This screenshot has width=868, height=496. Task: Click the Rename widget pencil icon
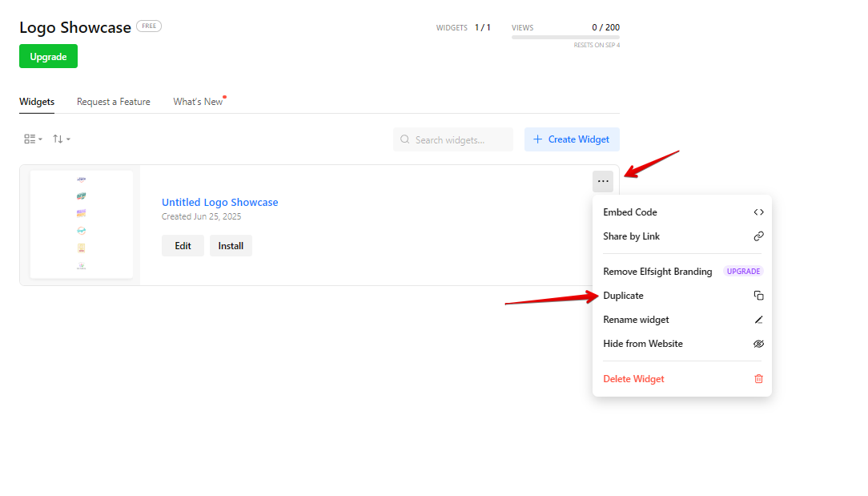coord(758,320)
